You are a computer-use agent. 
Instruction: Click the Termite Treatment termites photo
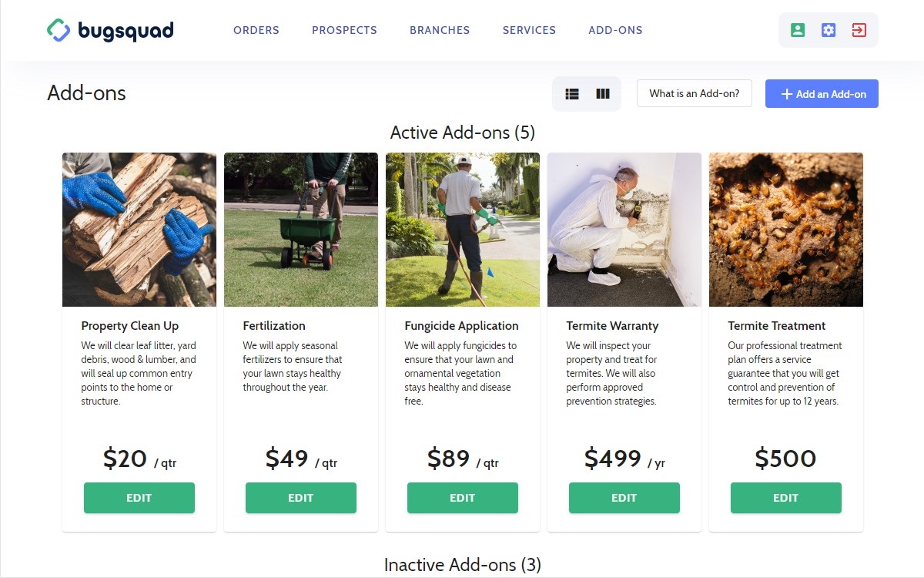pyautogui.click(x=786, y=230)
